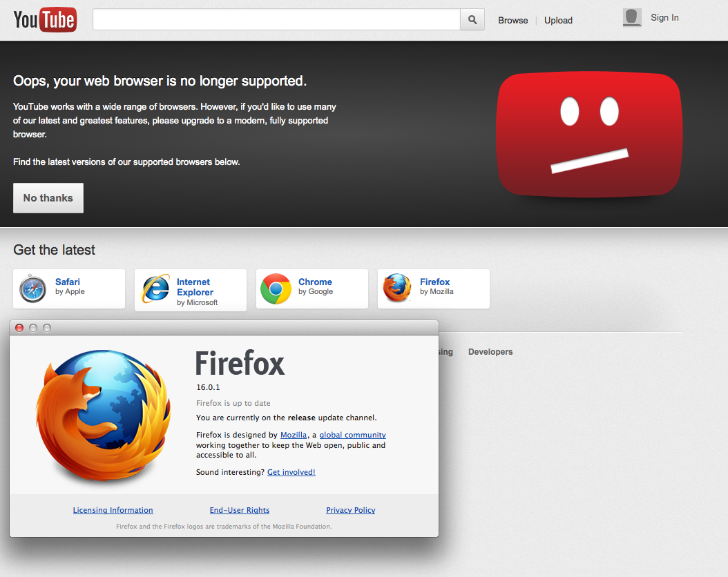Screen dimensions: 728x577
Task: Zoom the About Firefox window
Action: tap(47, 328)
